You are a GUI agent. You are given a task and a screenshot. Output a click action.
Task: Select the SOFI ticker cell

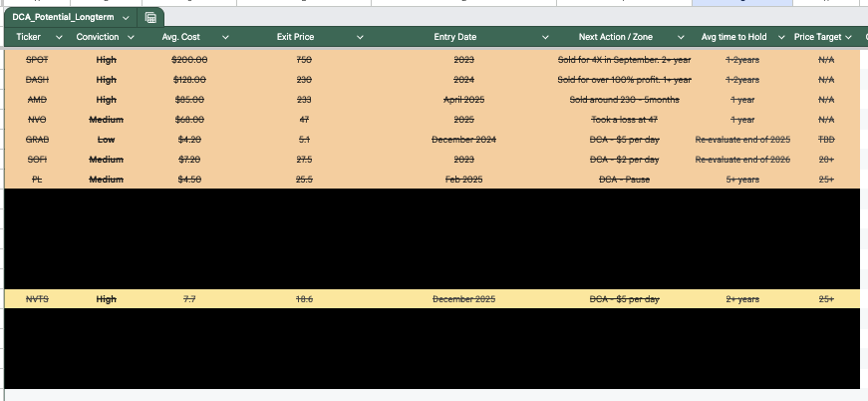[38, 160]
